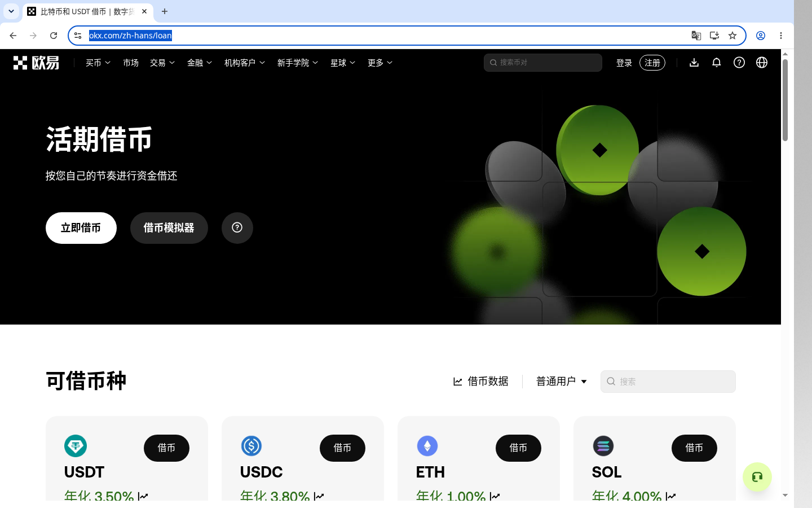This screenshot has width=812, height=508.
Task: Click the install app icon in address bar
Action: [714, 36]
